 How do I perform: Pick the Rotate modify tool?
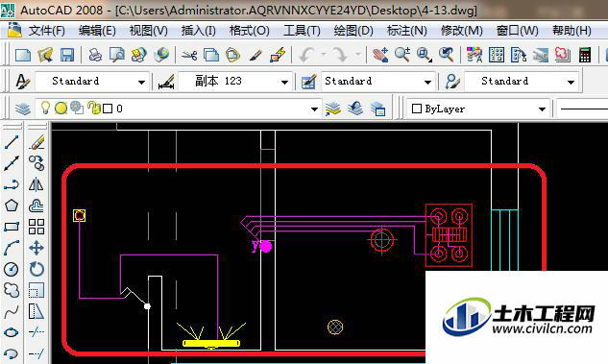36,269
